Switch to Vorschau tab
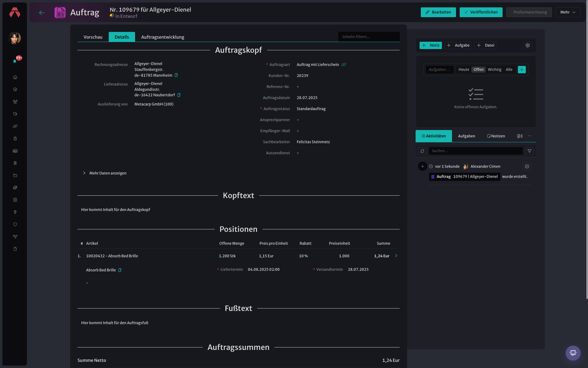The width and height of the screenshot is (588, 368). (x=93, y=37)
